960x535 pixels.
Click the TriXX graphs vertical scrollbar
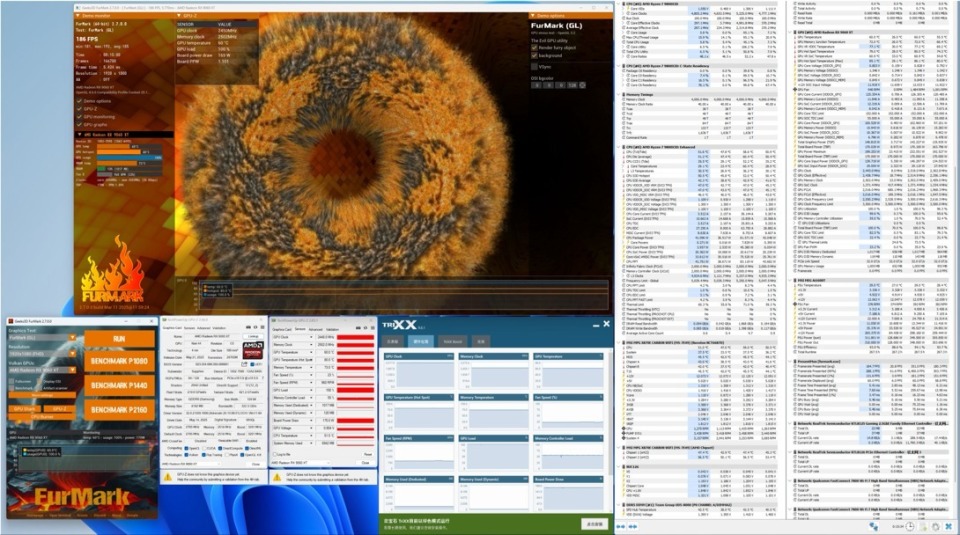(x=610, y=413)
